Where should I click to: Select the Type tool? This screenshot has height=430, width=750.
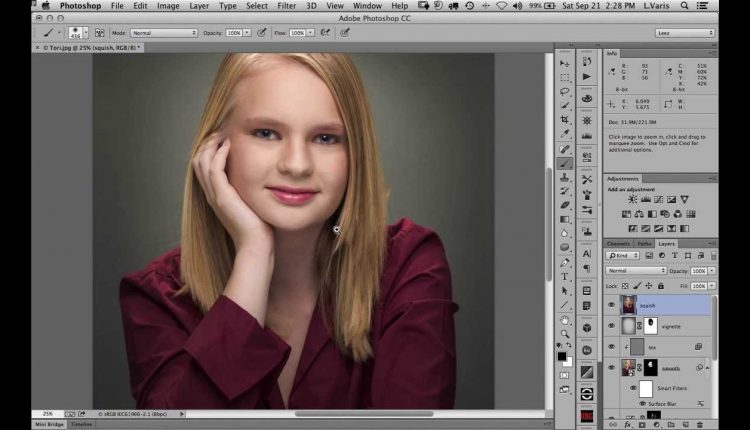(x=565, y=276)
